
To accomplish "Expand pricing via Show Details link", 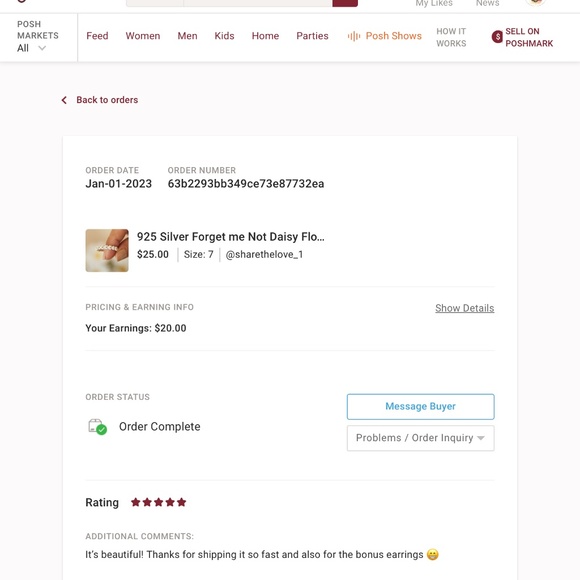I will tap(465, 308).
